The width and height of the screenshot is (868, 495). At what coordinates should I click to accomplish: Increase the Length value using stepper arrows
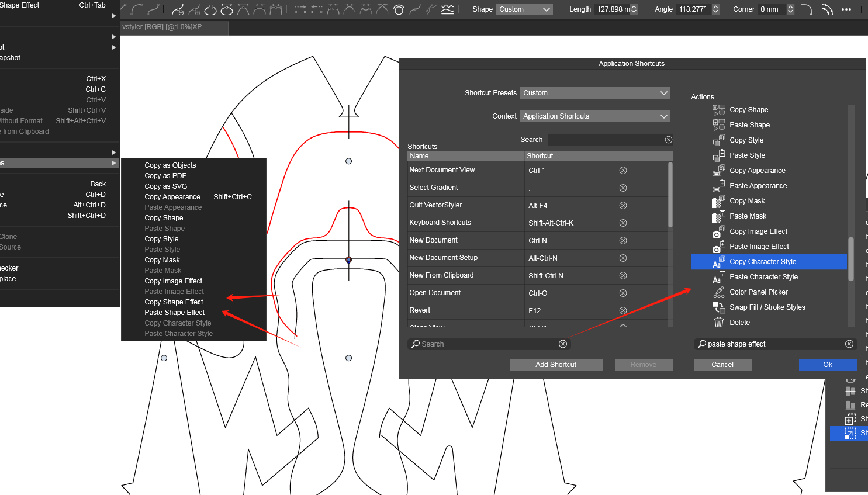(634, 7)
